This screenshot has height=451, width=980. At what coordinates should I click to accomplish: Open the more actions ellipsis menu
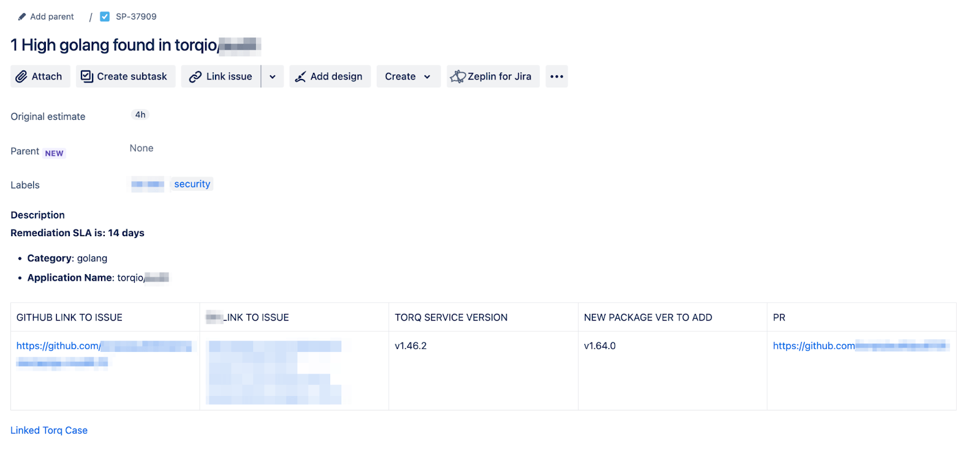coord(557,76)
